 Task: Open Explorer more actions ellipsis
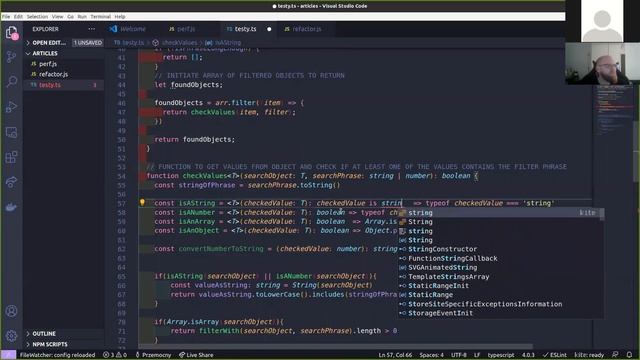[x=91, y=29]
